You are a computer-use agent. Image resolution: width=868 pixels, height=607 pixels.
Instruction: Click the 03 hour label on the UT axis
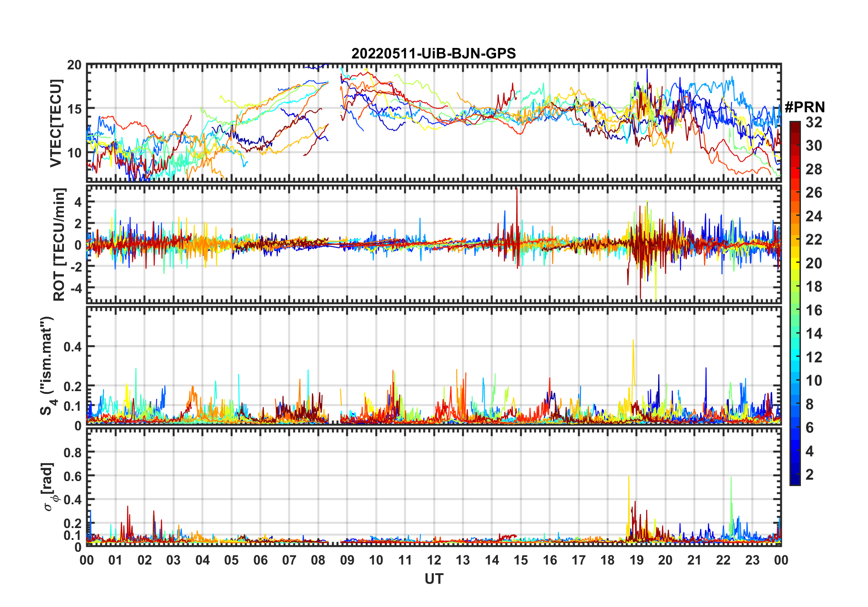point(173,560)
